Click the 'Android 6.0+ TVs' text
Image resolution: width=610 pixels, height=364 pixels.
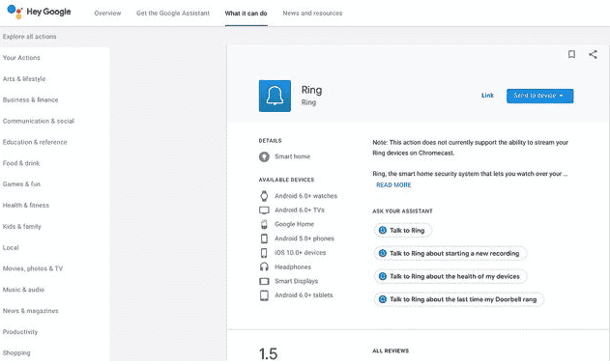pos(300,210)
